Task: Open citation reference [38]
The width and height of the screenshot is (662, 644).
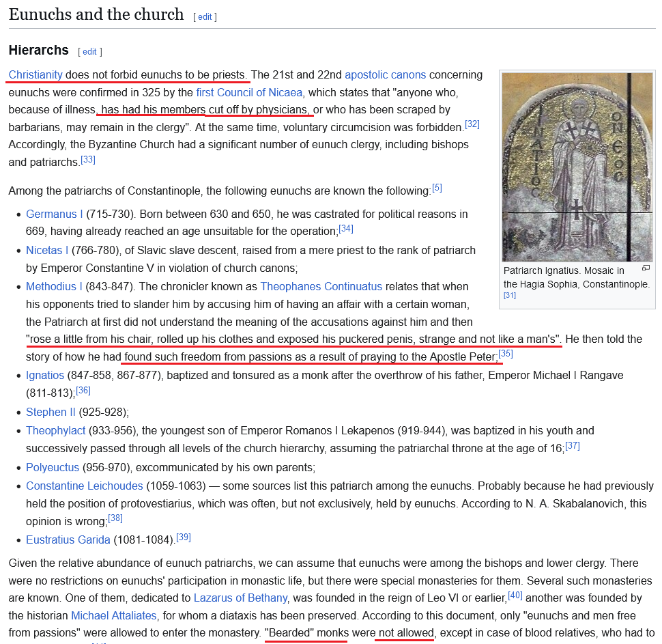Action: 115,518
